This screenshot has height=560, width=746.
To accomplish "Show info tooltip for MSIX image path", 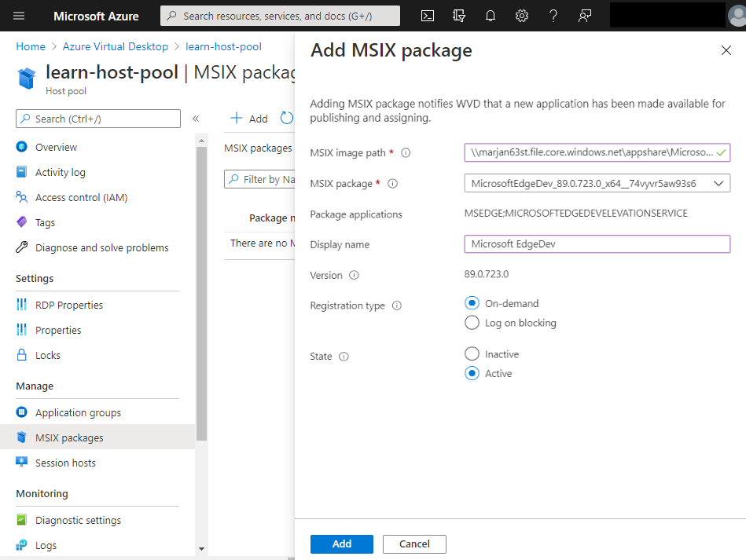I will point(406,153).
